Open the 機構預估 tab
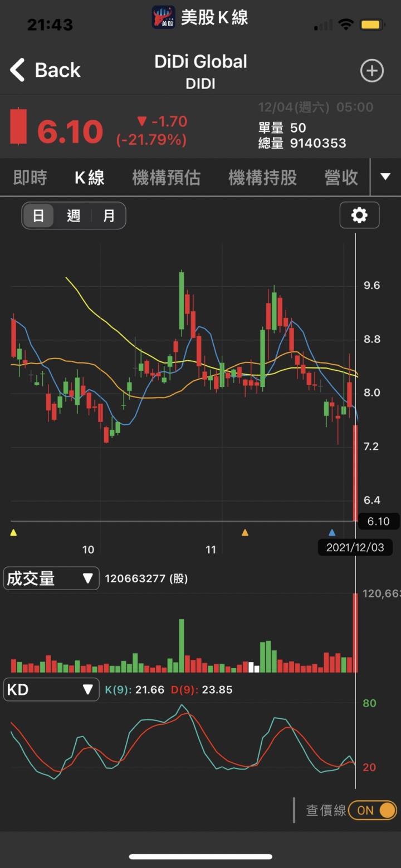The width and height of the screenshot is (401, 868). 166,178
